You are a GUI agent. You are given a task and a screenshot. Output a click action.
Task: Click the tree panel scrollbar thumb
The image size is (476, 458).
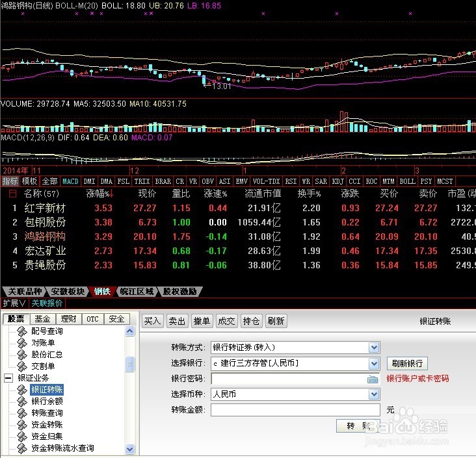(x=130, y=364)
